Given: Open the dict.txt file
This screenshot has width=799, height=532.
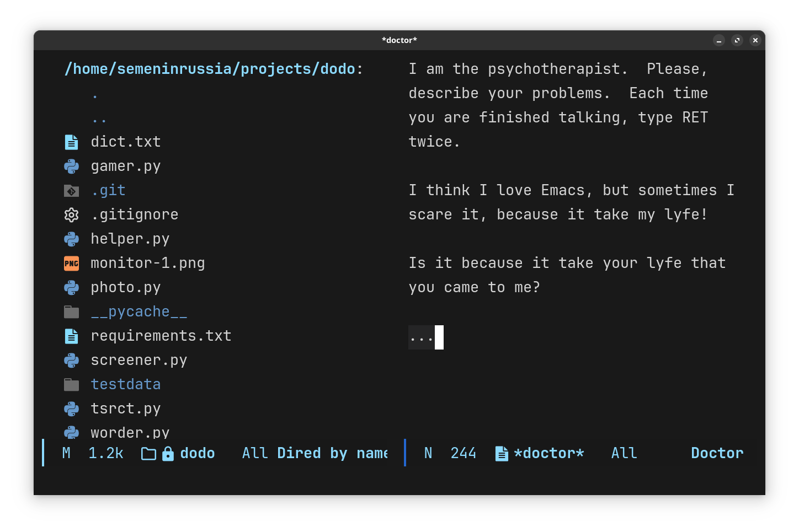Looking at the screenshot, I should (126, 142).
